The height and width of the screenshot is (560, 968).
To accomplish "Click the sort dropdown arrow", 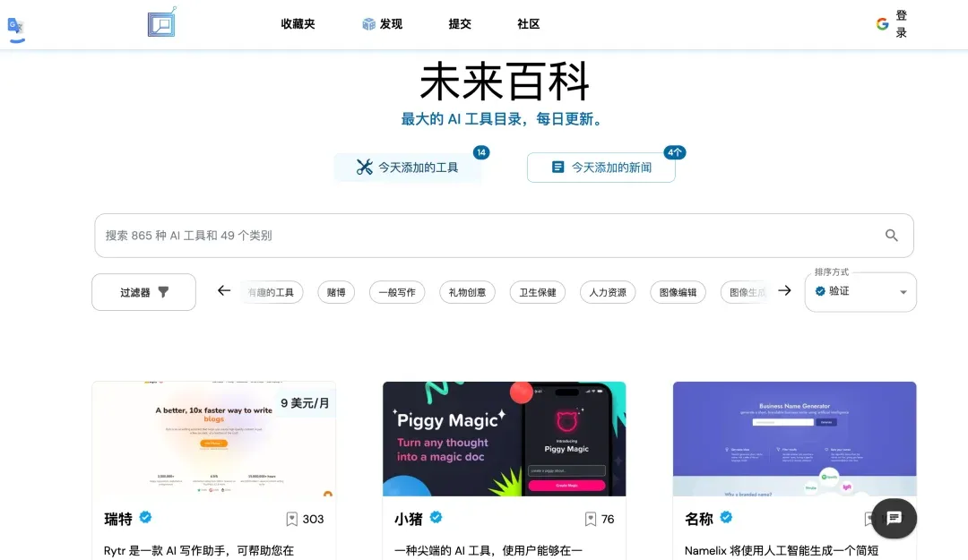I will pos(903,292).
